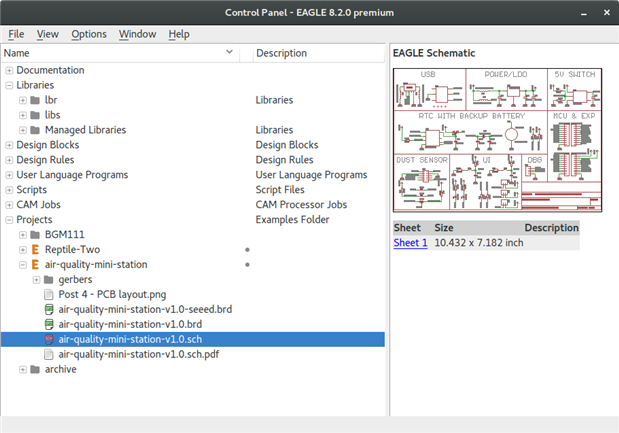Screen dimensions: 619x433
Task: Expand the BGM111 project folder
Action: tap(23, 235)
